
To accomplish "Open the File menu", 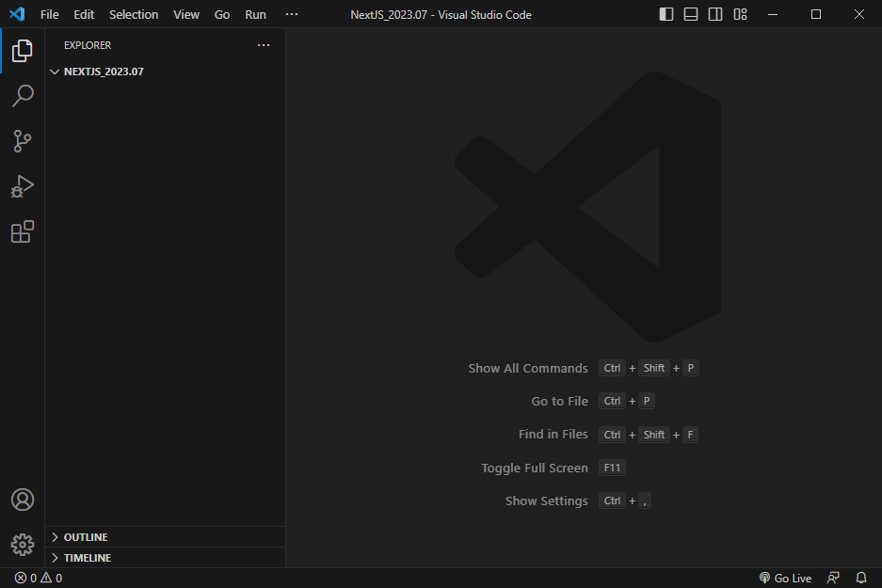I will point(50,15).
